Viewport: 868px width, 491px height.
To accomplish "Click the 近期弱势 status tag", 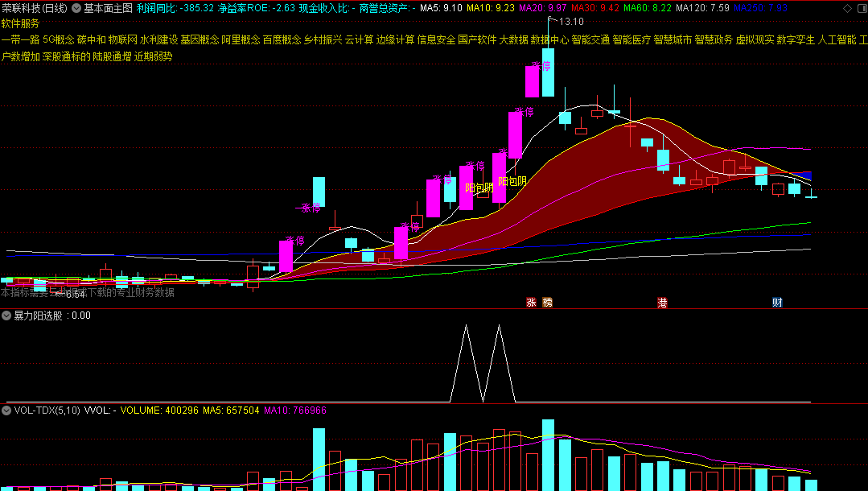I will tap(154, 56).
